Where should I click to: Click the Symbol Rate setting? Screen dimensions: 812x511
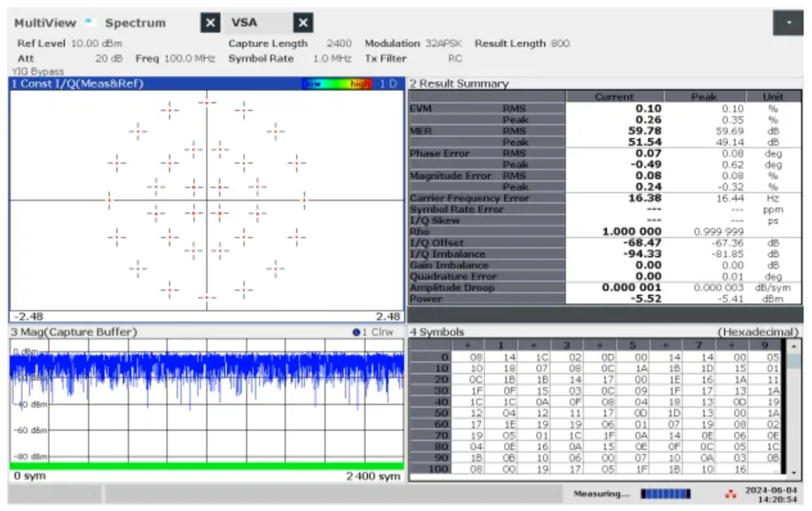pos(290,58)
